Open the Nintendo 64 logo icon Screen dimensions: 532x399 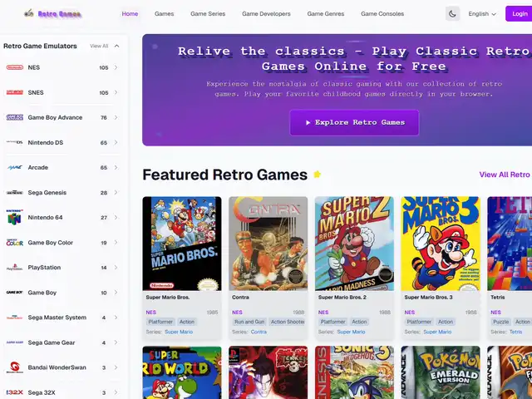[15, 218]
